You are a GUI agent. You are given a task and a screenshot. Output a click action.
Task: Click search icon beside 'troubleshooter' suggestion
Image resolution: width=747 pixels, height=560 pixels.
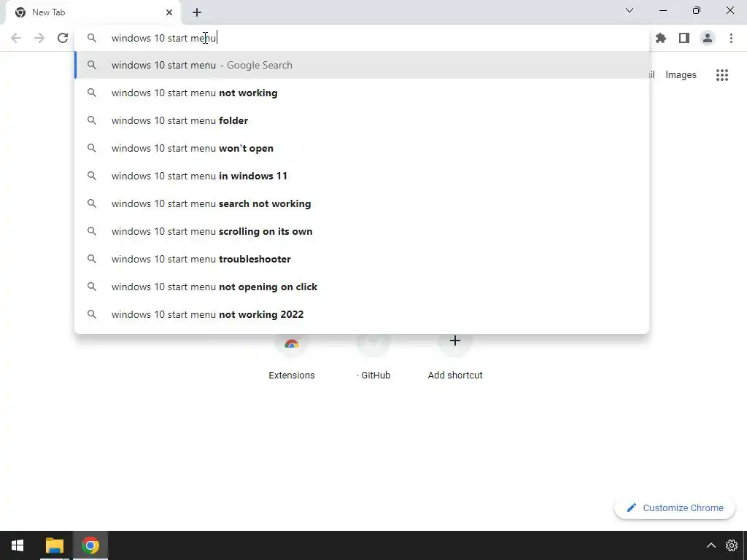[92, 259]
